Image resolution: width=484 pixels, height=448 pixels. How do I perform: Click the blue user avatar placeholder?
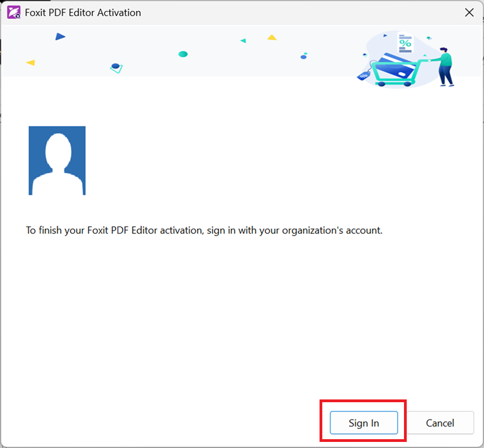coord(57,161)
